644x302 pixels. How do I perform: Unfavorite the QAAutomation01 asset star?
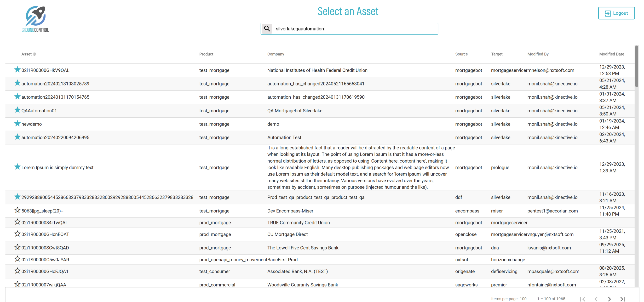(x=17, y=110)
